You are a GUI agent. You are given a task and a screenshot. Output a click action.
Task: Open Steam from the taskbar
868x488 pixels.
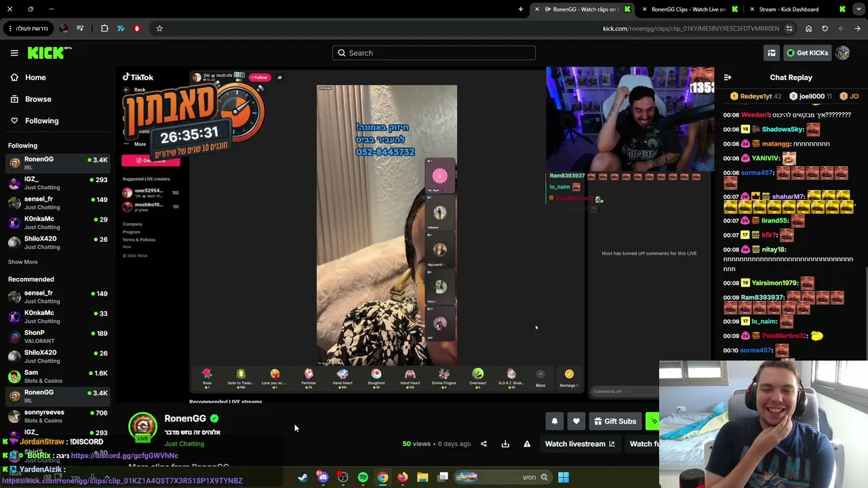[302, 477]
